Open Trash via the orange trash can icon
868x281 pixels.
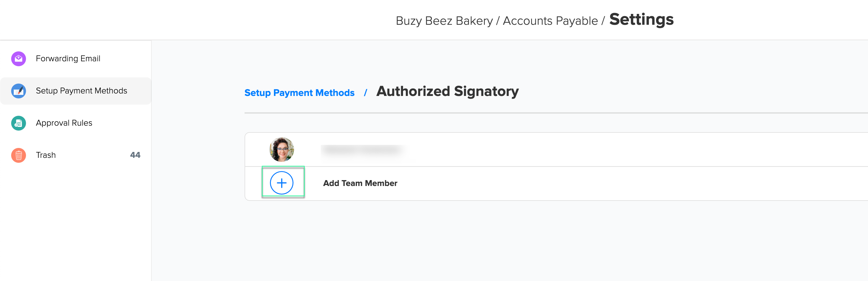click(18, 155)
